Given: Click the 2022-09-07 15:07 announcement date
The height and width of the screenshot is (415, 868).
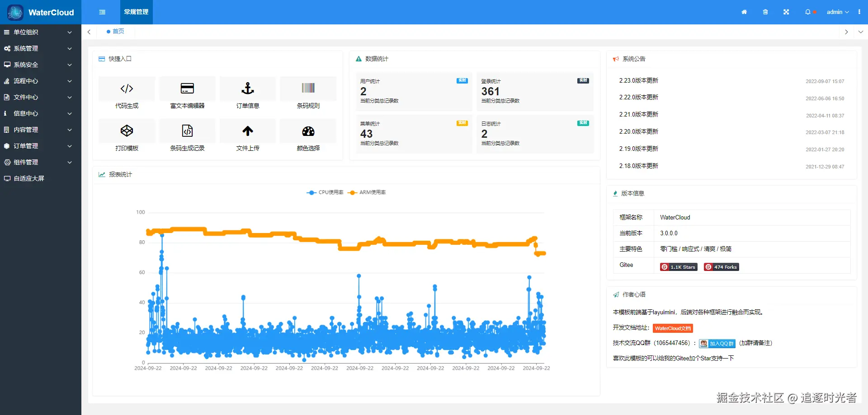Looking at the screenshot, I should coord(825,81).
